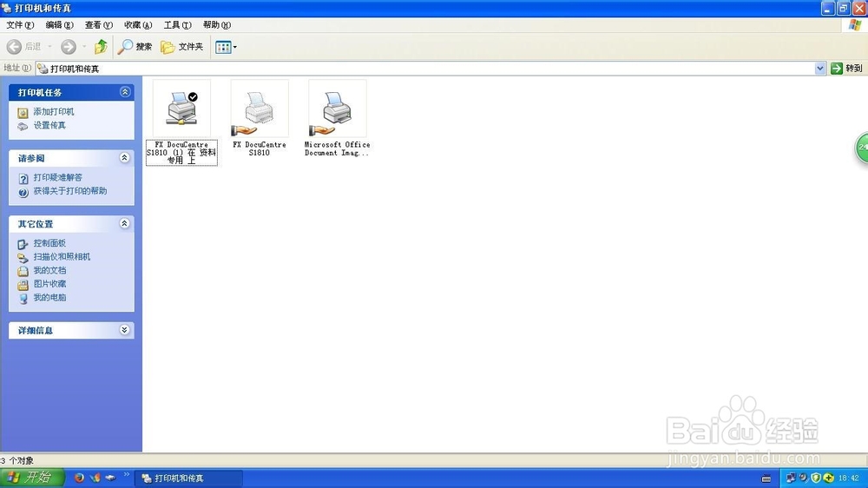This screenshot has height=488, width=868.
Task: Click the 打印机和传真 taskbar button
Action: [x=188, y=478]
